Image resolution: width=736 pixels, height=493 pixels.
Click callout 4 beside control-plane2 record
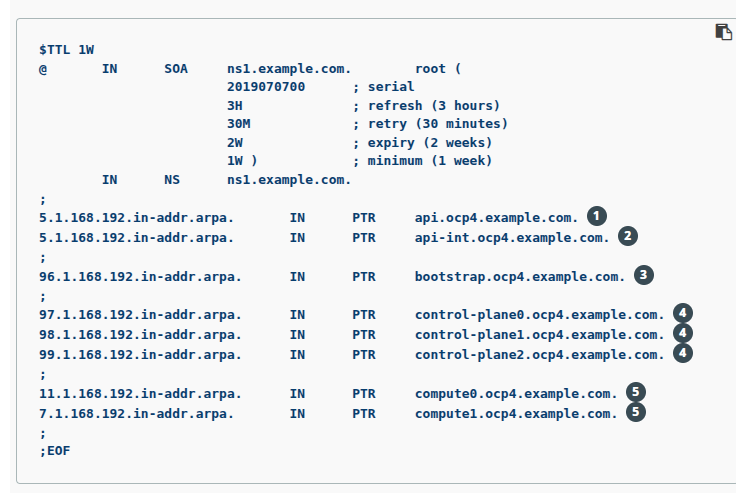pos(683,353)
